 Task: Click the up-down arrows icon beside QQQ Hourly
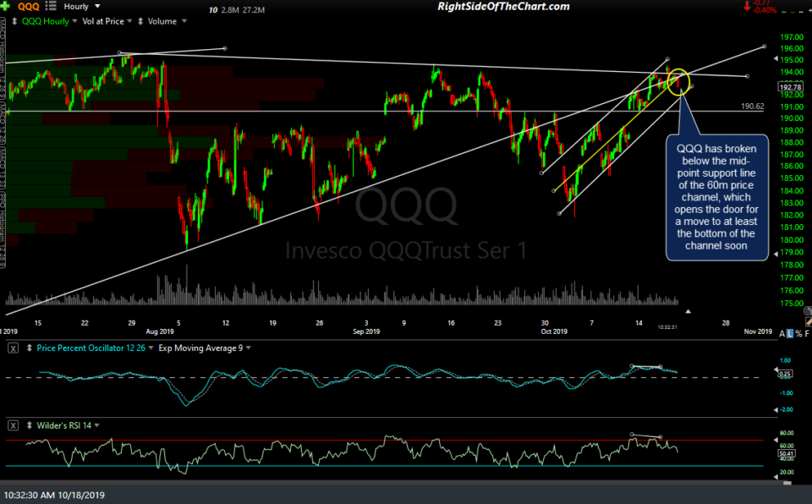14,21
